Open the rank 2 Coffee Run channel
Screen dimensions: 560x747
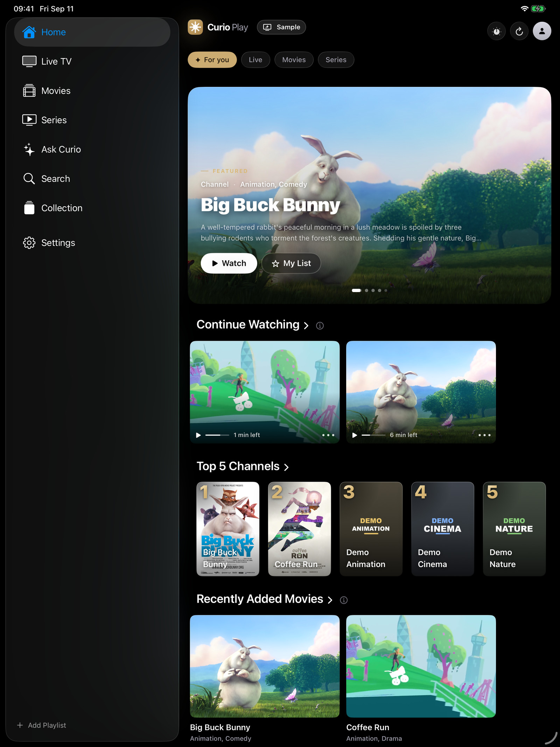click(300, 529)
